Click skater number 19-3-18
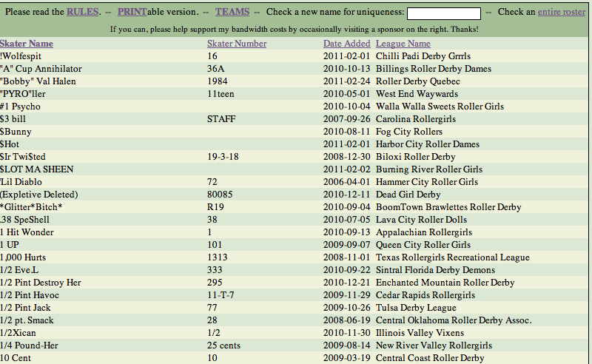This screenshot has width=592, height=364. (223, 157)
